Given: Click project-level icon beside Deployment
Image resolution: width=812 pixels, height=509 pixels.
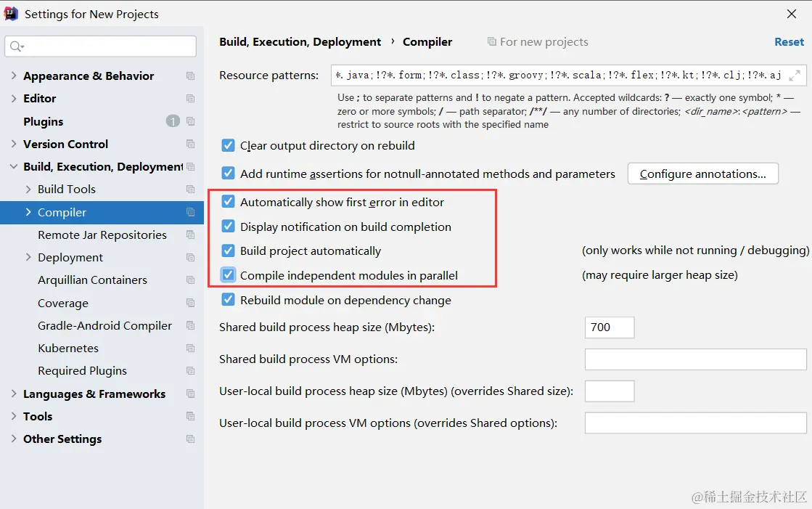Looking at the screenshot, I should (190, 258).
